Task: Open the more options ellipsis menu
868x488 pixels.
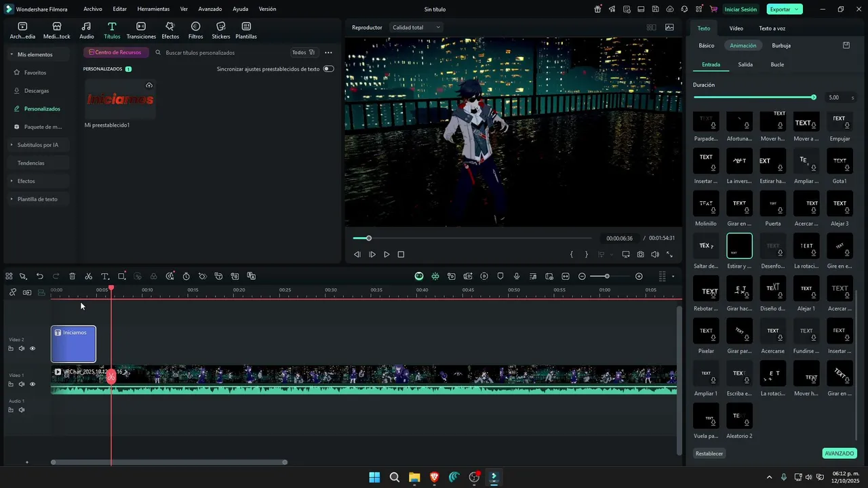Action: [x=328, y=52]
